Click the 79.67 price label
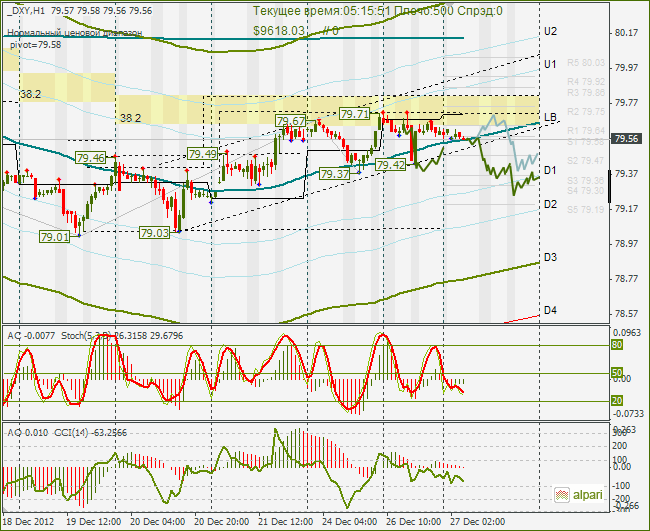 [x=291, y=121]
